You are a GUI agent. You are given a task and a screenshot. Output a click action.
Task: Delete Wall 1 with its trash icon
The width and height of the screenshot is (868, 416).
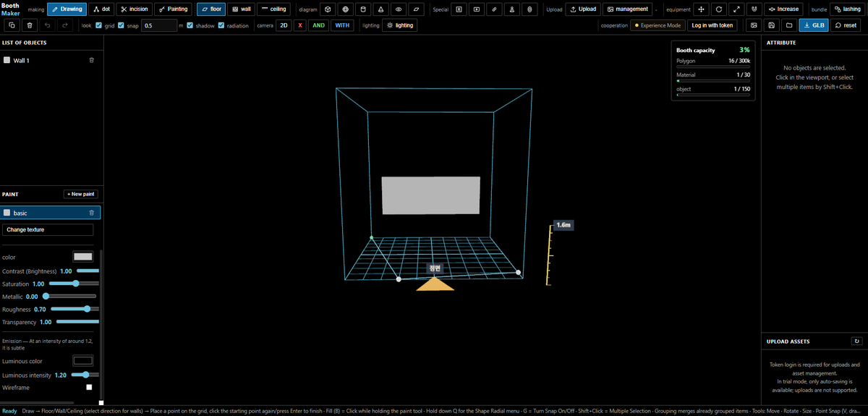(91, 60)
